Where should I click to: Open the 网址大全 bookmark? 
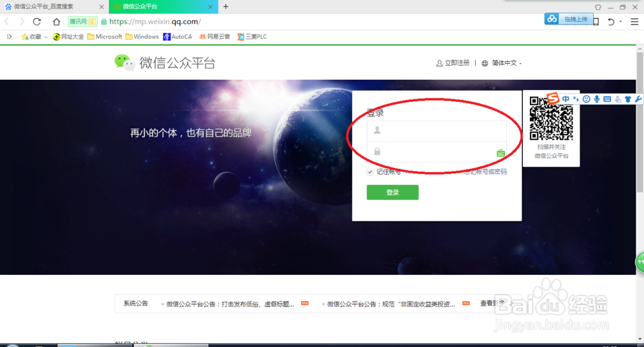68,37
